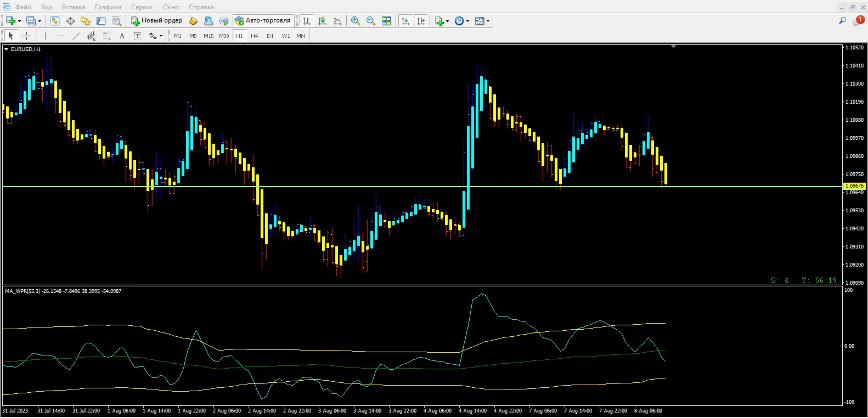Toggle chart auto scroll button
The width and height of the screenshot is (868, 418).
pos(405,21)
